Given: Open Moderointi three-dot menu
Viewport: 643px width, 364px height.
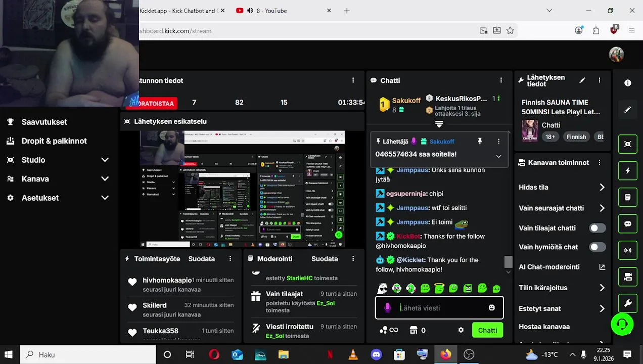Looking at the screenshot, I should (353, 258).
